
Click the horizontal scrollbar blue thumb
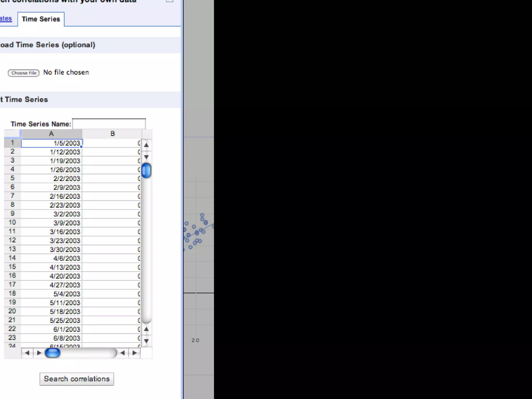coord(52,353)
